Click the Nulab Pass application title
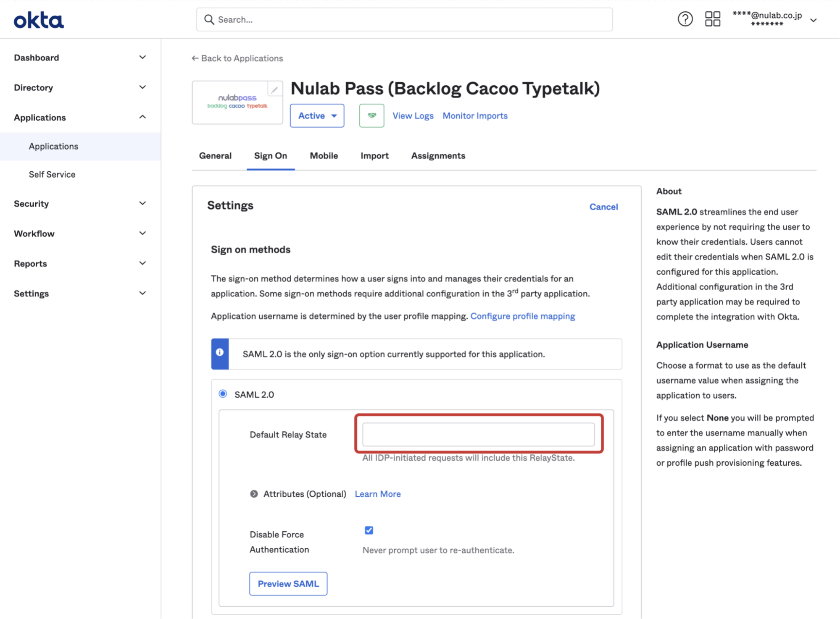This screenshot has width=840, height=619. [x=445, y=89]
